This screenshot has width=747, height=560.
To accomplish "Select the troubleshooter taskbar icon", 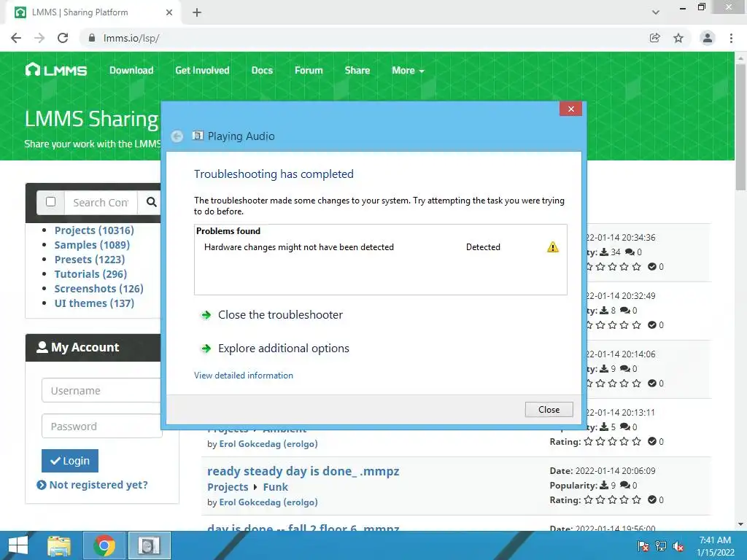I will click(x=150, y=545).
